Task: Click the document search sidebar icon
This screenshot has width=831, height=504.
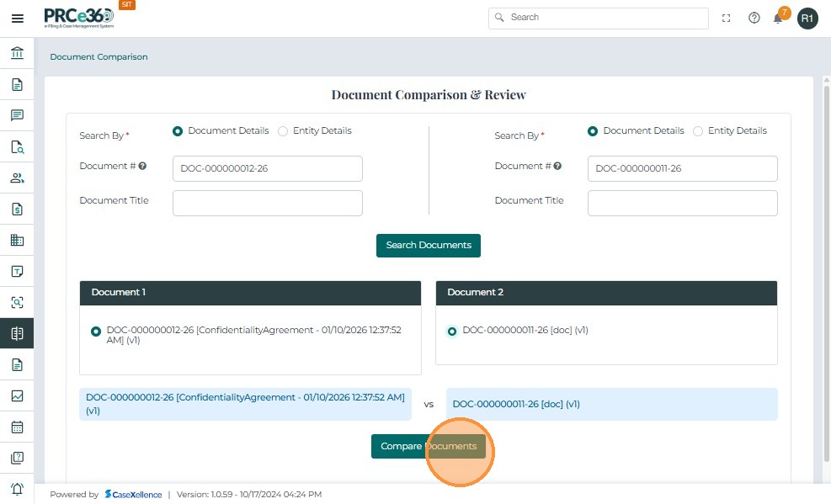Action: pyautogui.click(x=17, y=146)
